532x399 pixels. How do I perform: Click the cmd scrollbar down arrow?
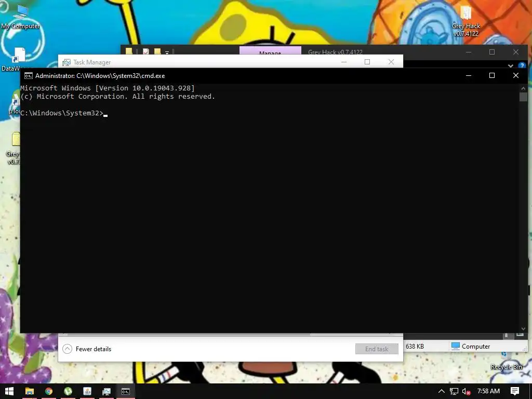pos(523,329)
